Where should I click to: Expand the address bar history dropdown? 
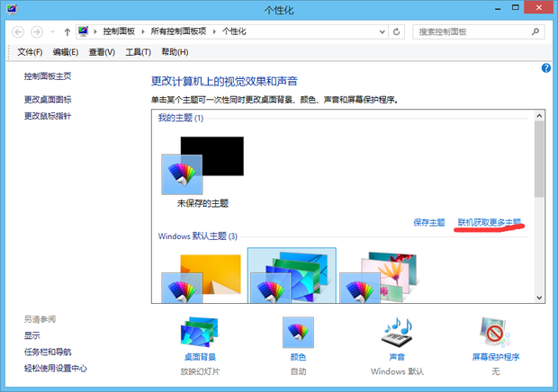(x=382, y=31)
